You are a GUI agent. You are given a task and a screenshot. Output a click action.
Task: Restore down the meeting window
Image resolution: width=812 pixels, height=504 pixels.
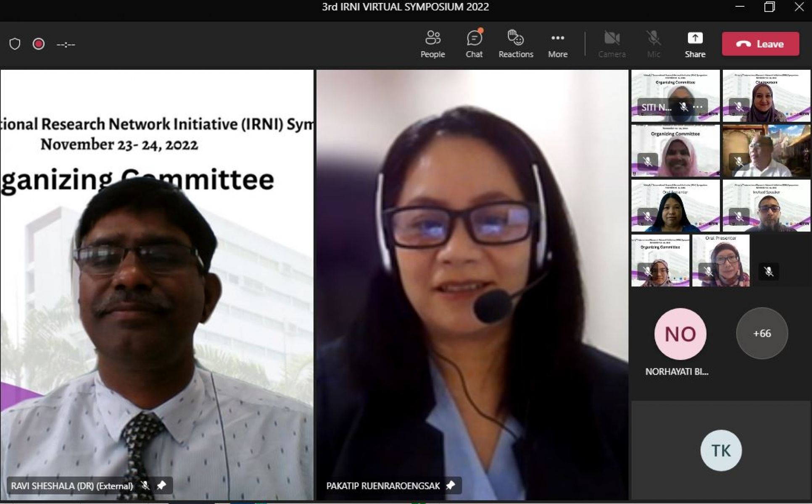point(769,7)
